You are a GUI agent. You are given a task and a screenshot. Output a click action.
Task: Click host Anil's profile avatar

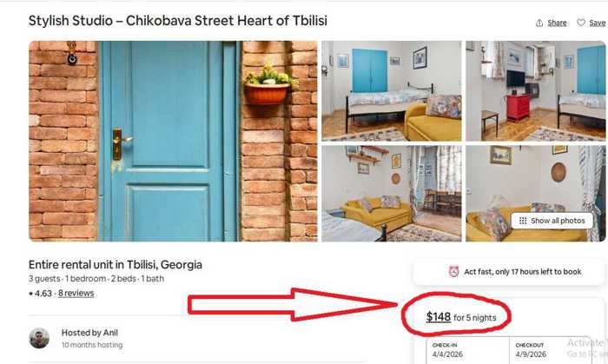pyautogui.click(x=39, y=339)
